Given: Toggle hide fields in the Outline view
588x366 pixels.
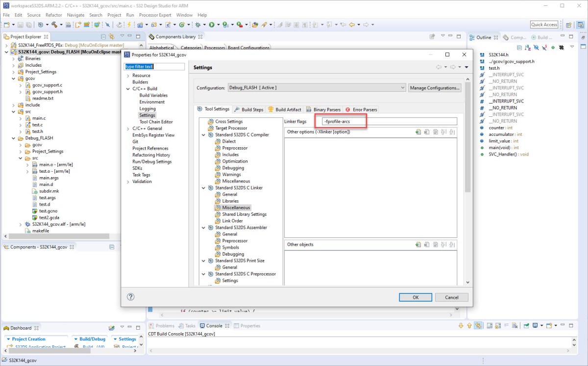Looking at the screenshot, I should click(536, 47).
